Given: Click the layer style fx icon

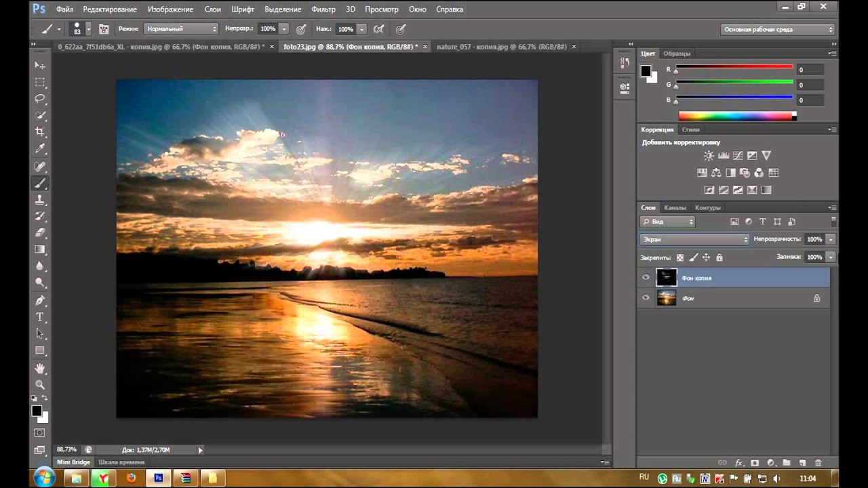Looking at the screenshot, I should click(738, 463).
